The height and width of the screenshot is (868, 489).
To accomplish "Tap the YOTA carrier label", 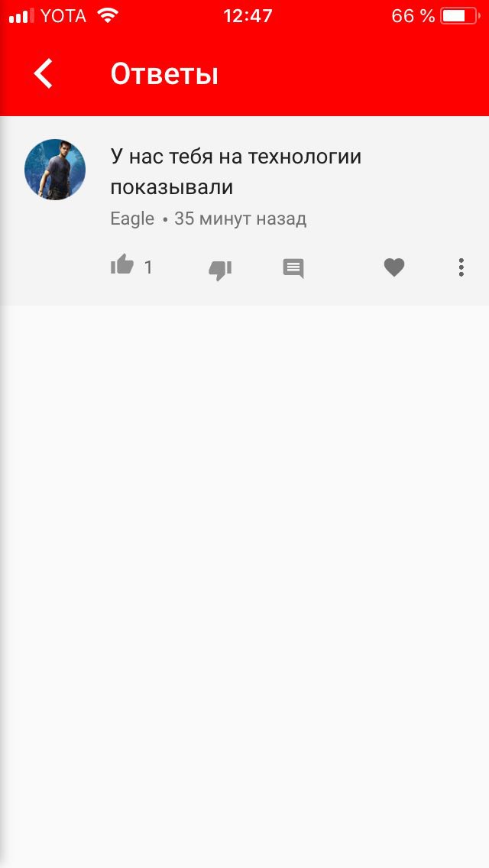I will pyautogui.click(x=63, y=16).
